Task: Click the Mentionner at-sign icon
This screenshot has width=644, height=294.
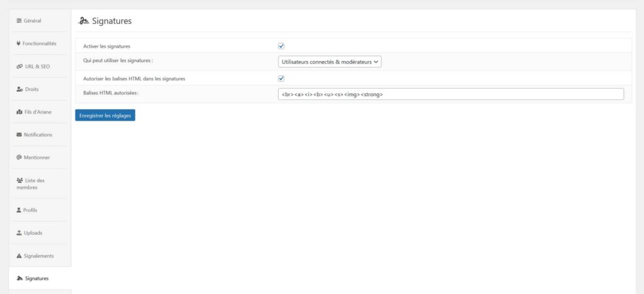Action: pos(19,158)
